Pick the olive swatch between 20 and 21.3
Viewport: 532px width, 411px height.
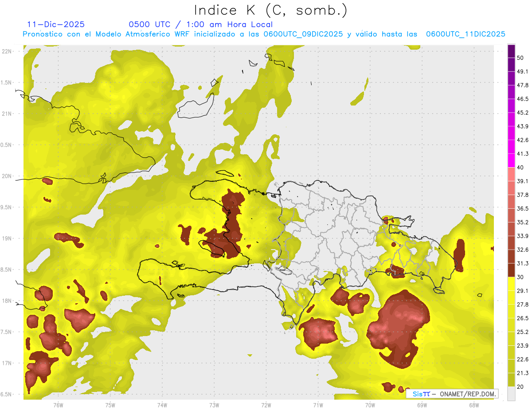(x=512, y=380)
